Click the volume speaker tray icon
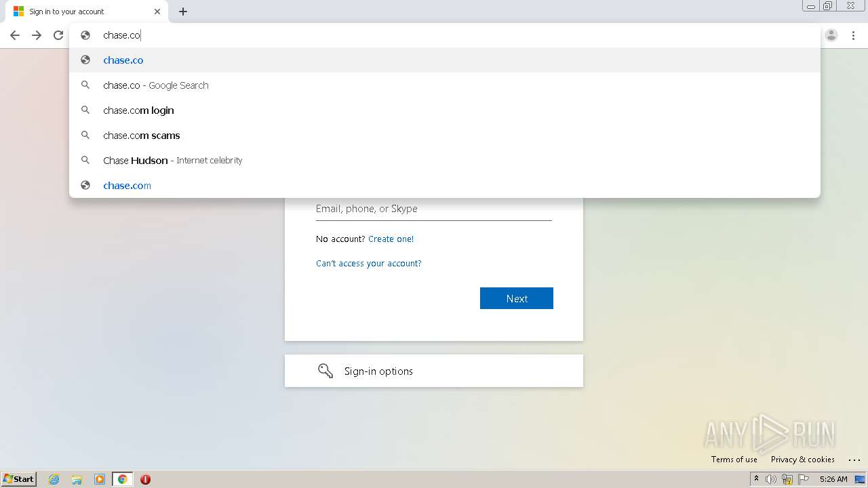The image size is (868, 488). 771,479
